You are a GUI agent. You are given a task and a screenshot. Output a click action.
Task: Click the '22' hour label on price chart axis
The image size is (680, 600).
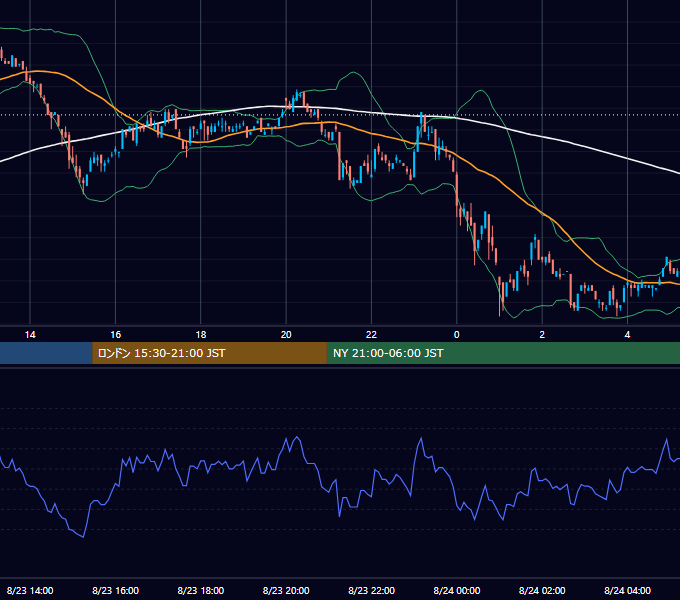pyautogui.click(x=371, y=335)
